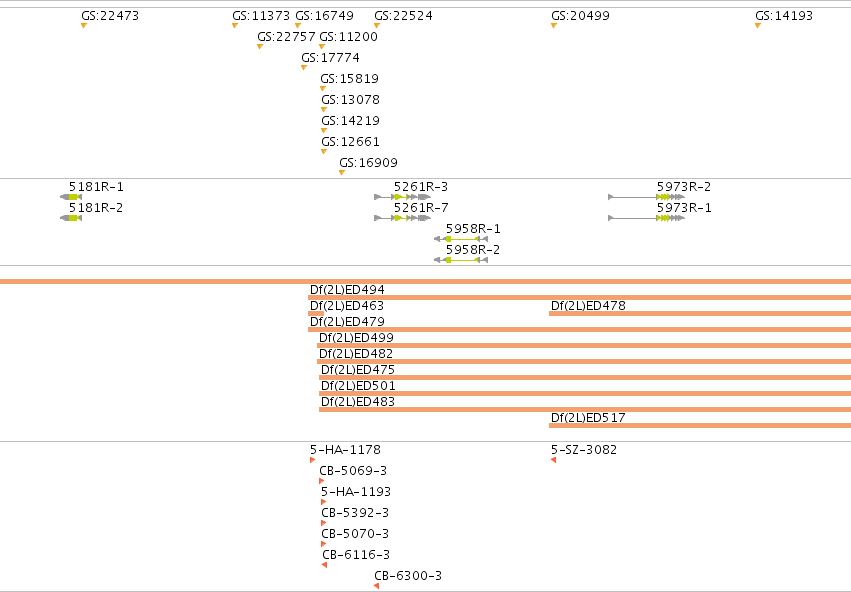
Task: Click the GS:20499 label text
Action: [x=580, y=16]
